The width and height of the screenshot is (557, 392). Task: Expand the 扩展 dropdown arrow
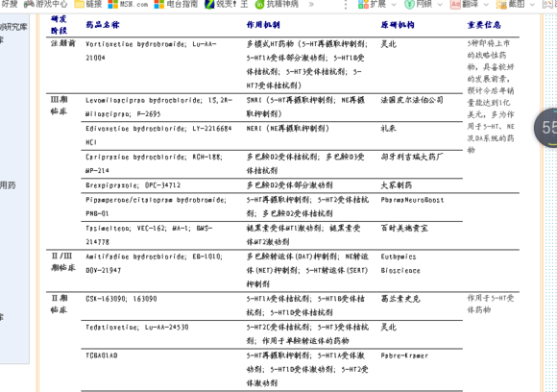[394, 4]
